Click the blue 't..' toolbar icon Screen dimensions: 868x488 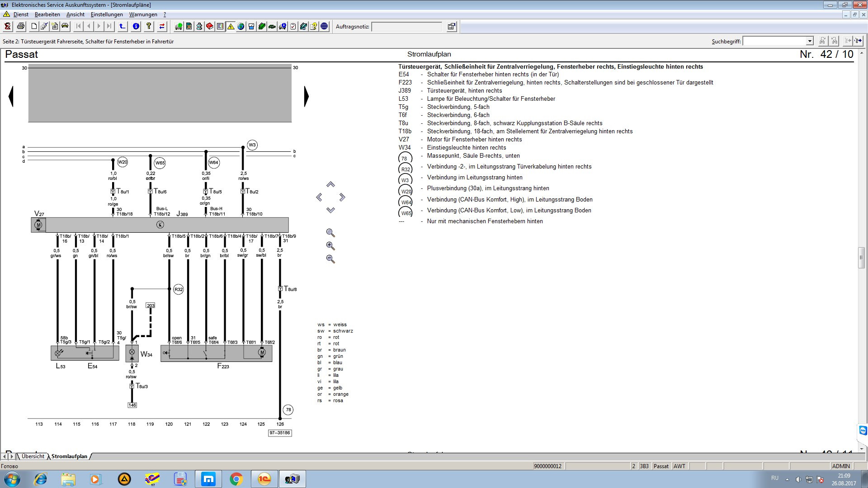pos(123,26)
